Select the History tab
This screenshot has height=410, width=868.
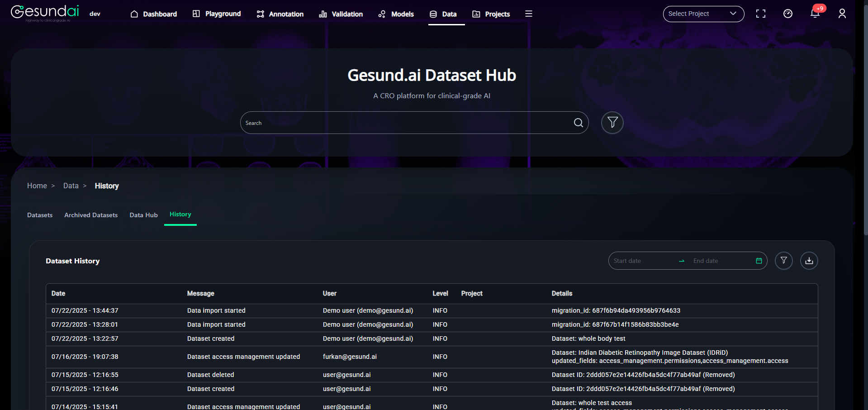click(180, 215)
